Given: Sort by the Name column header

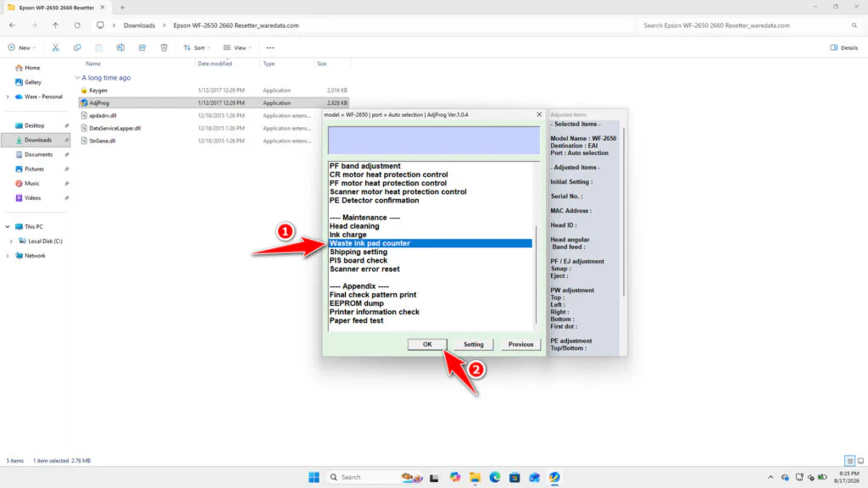Looking at the screenshot, I should point(93,64).
